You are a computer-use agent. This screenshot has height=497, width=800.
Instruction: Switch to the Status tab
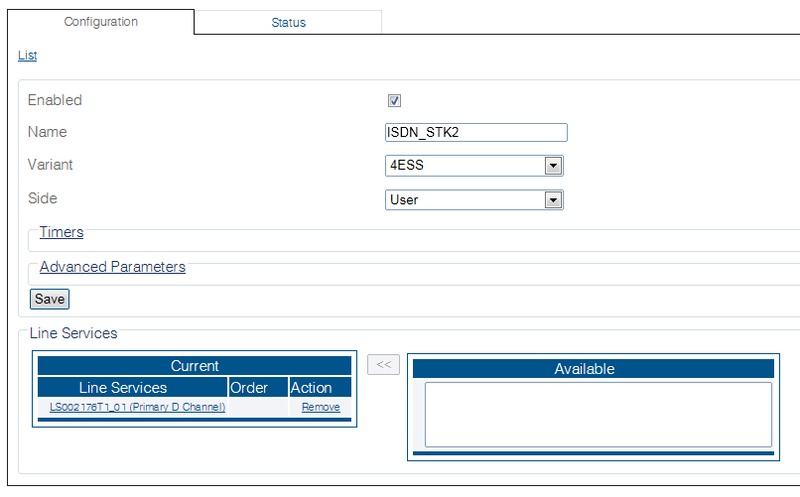click(288, 22)
